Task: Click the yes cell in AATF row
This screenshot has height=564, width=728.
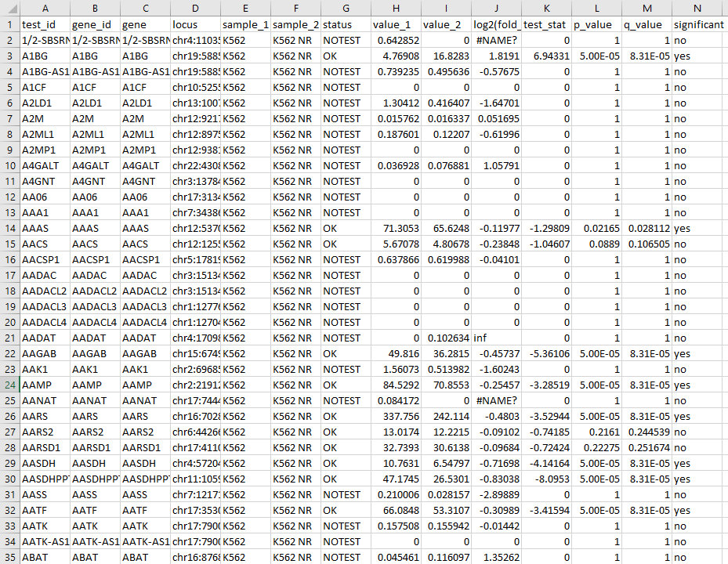Action: coord(699,510)
